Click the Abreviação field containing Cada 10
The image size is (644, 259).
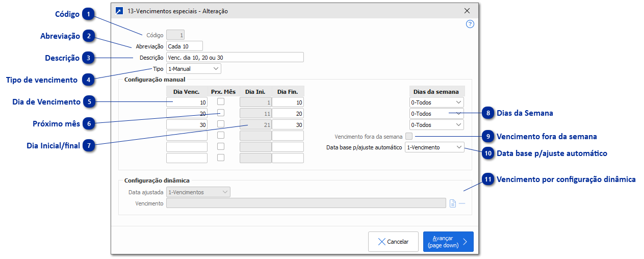click(184, 46)
